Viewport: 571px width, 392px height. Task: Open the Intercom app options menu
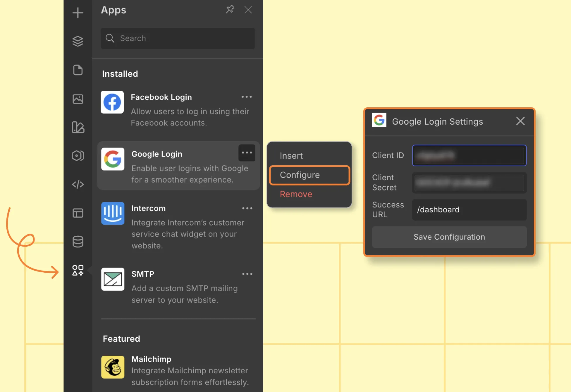tap(247, 208)
